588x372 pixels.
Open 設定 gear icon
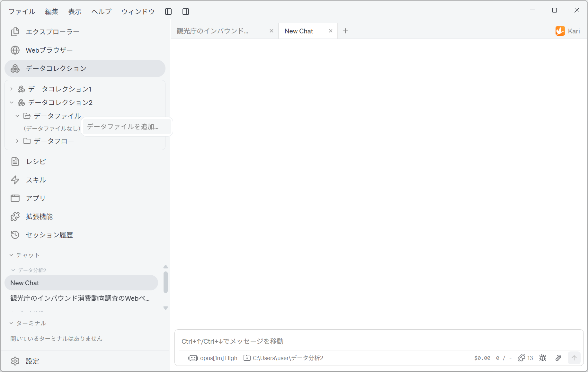(x=15, y=361)
